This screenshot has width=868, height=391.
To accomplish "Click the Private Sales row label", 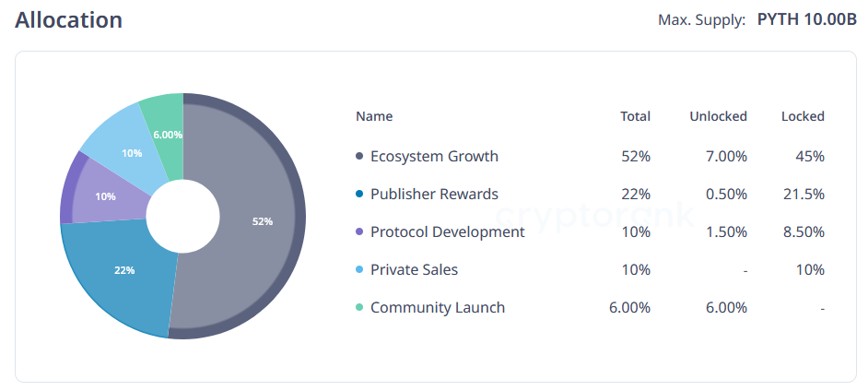I will click(x=414, y=270).
